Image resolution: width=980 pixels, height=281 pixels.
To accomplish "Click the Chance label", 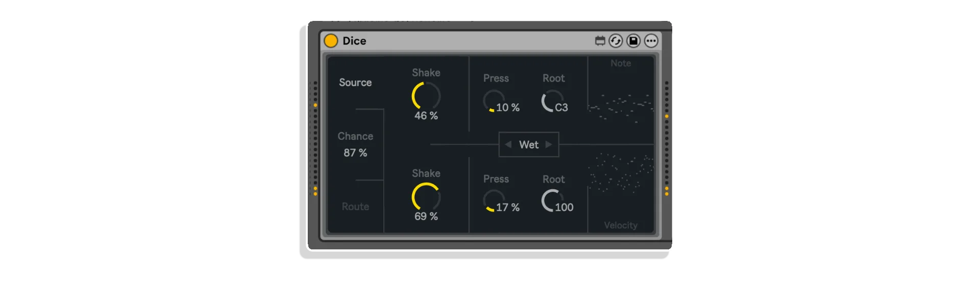I will click(x=355, y=136).
